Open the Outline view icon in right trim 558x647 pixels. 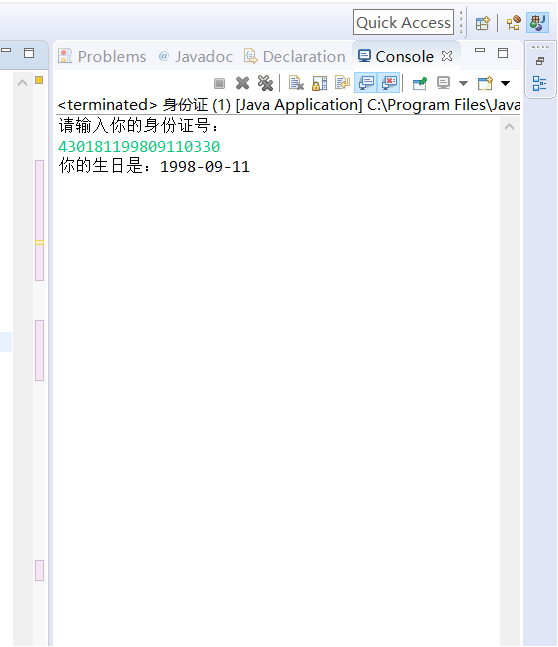click(539, 83)
